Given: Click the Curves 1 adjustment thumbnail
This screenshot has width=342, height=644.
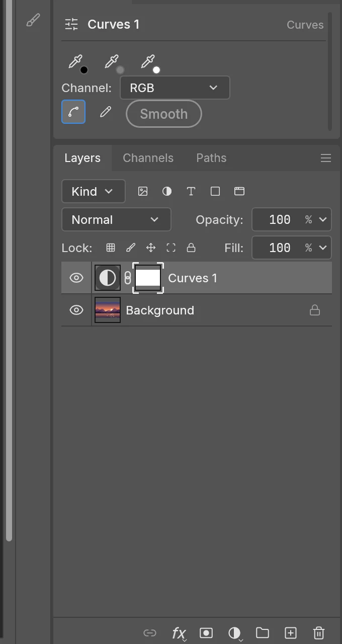Looking at the screenshot, I should (108, 278).
